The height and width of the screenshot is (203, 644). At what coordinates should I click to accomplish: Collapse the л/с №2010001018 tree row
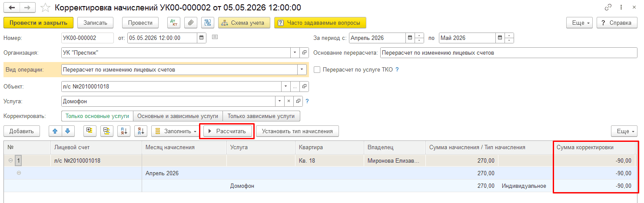[x=10, y=160]
